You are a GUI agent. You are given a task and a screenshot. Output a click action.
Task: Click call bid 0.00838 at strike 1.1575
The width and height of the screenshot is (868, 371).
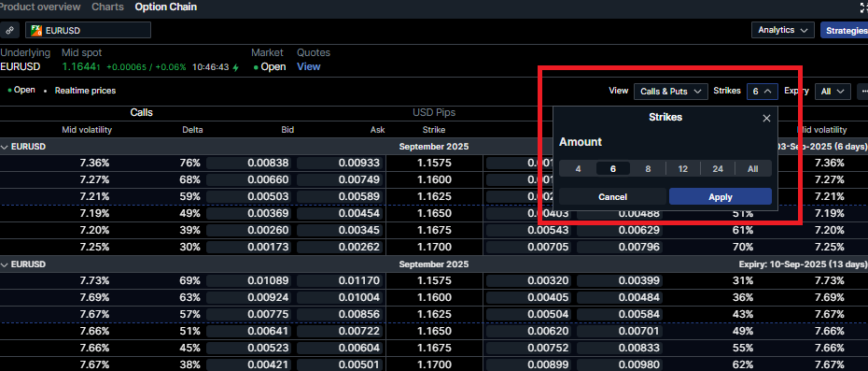pyautogui.click(x=248, y=163)
